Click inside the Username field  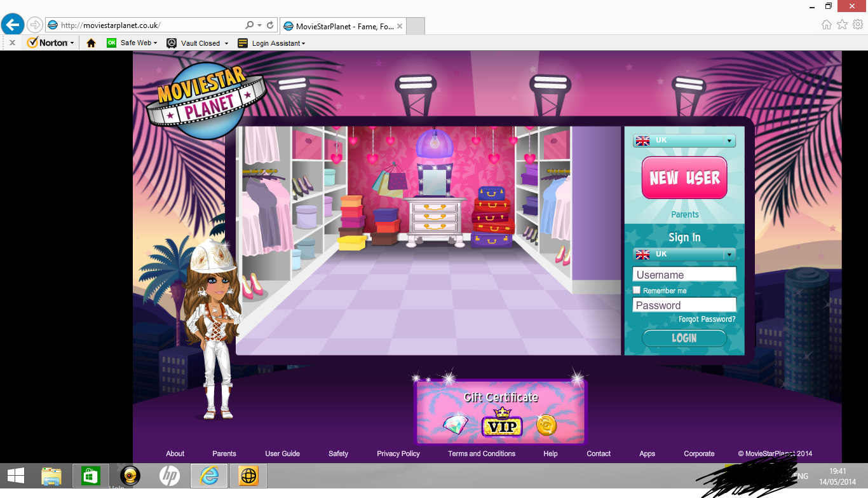[684, 274]
